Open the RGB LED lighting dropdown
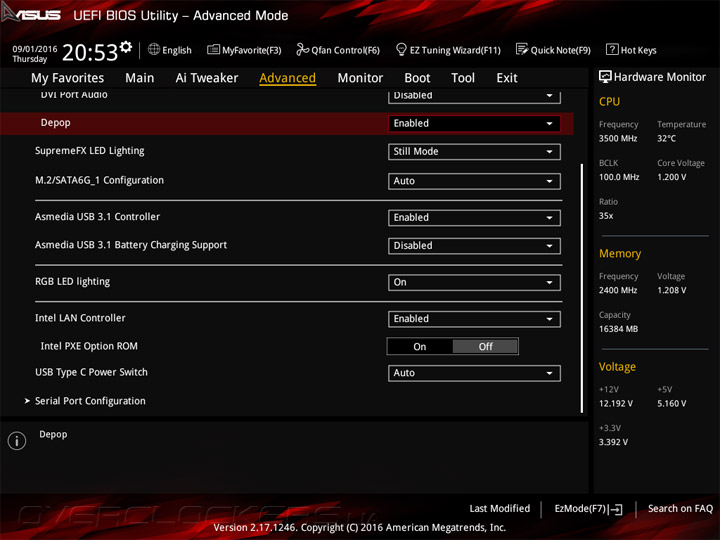The image size is (720, 540). 473,283
